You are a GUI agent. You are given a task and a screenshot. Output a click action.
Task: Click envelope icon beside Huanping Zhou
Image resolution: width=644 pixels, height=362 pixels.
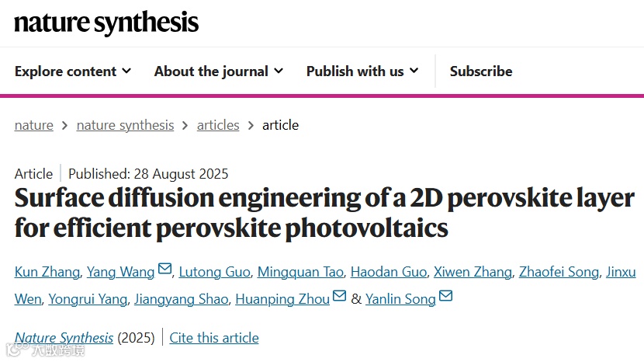pyautogui.click(x=339, y=297)
